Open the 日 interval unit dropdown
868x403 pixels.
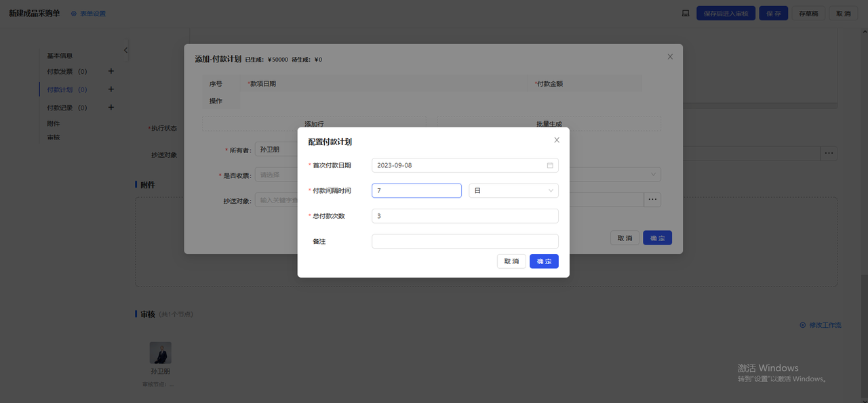coord(513,191)
